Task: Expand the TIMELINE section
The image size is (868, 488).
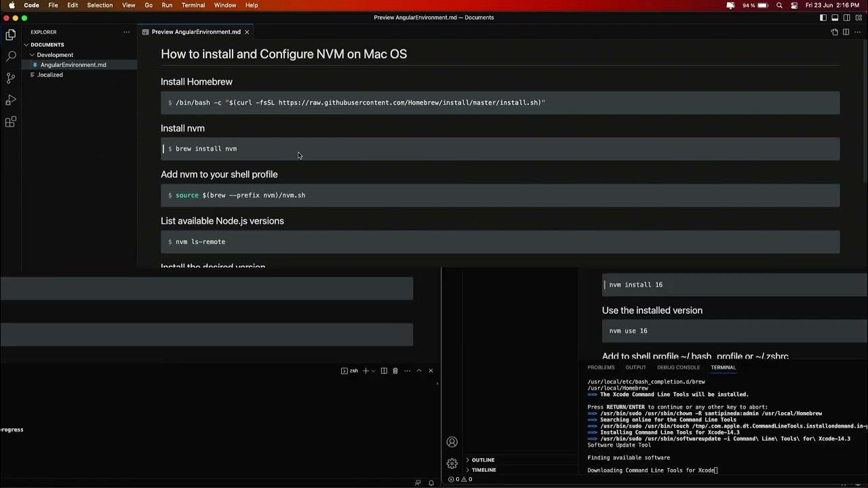Action: click(484, 470)
